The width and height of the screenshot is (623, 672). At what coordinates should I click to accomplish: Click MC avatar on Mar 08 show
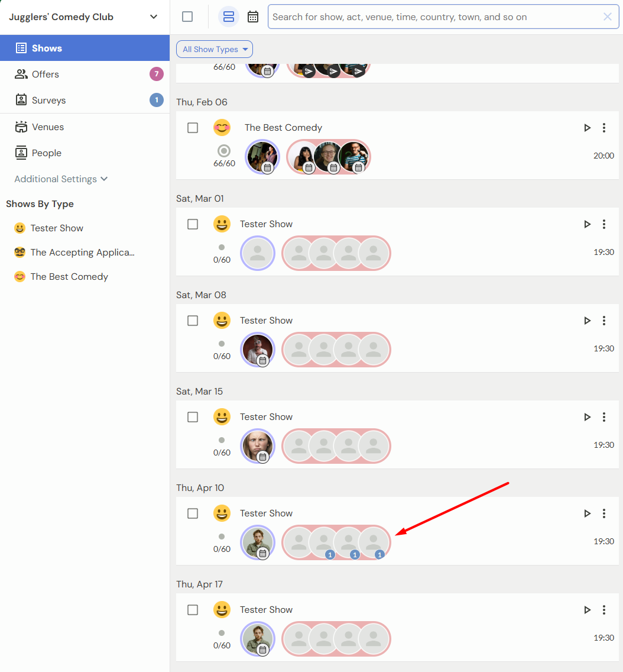click(257, 350)
